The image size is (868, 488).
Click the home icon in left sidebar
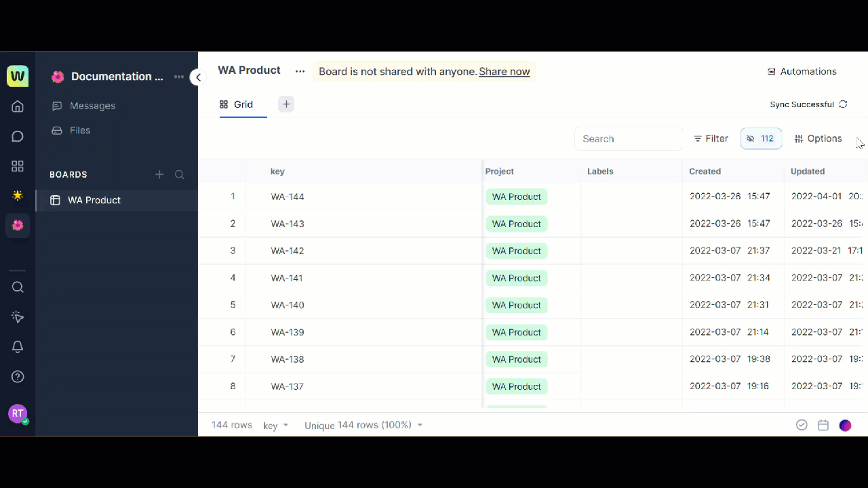click(x=18, y=106)
